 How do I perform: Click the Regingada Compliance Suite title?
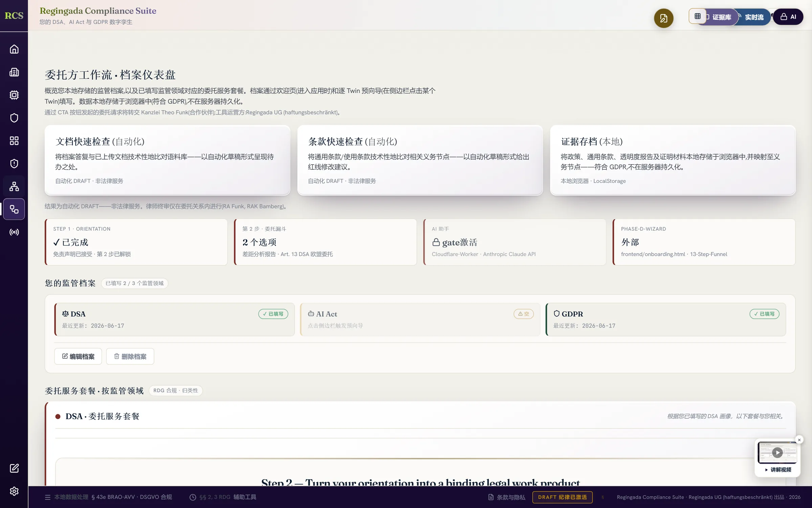[98, 11]
